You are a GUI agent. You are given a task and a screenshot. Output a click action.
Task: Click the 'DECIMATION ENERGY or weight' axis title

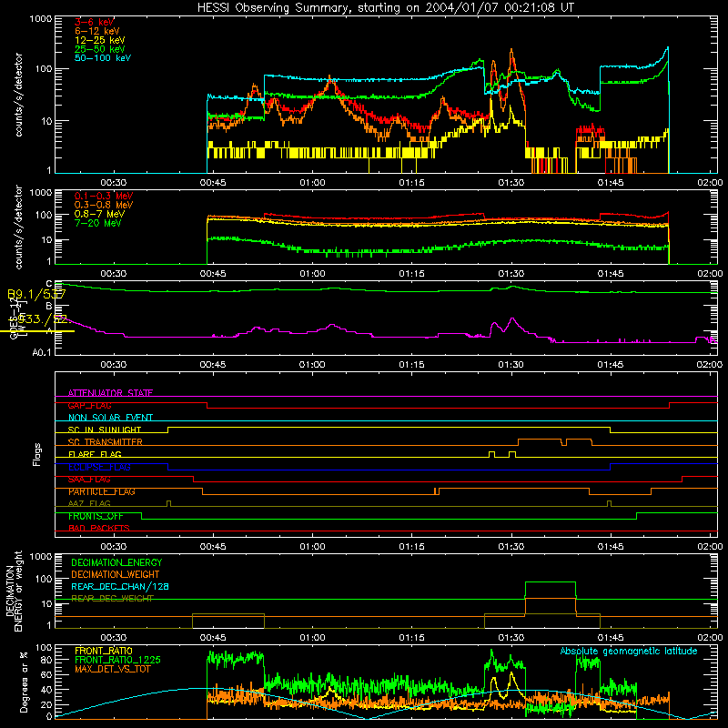point(14,591)
